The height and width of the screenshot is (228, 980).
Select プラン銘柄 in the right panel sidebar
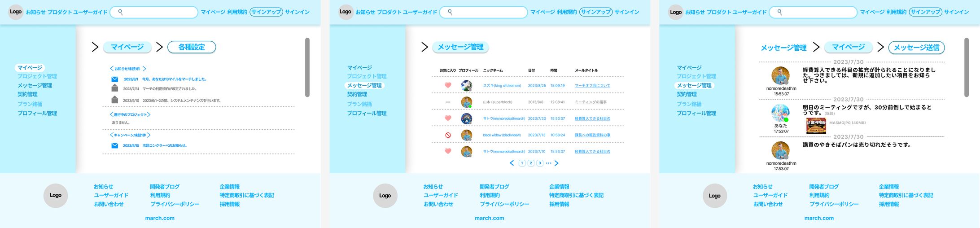click(689, 104)
